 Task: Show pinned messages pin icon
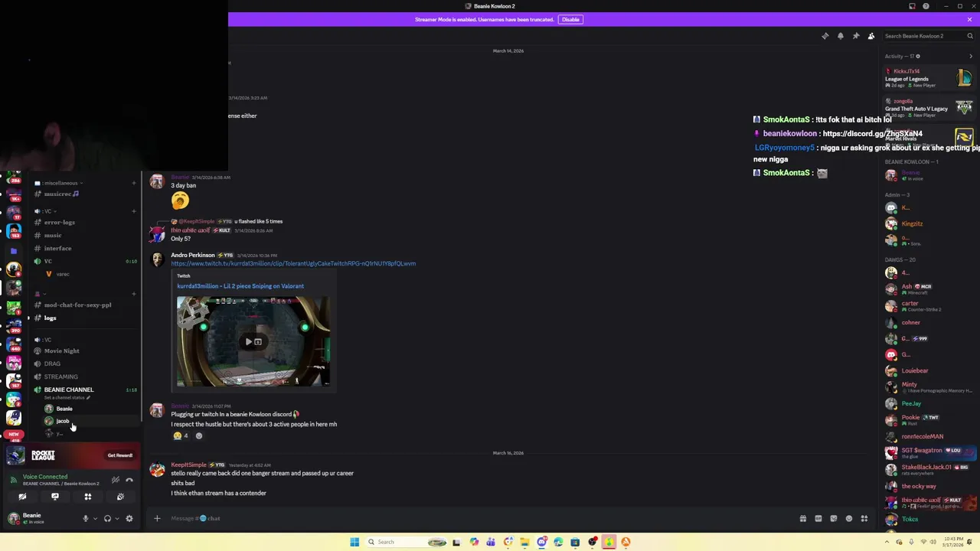click(x=855, y=36)
